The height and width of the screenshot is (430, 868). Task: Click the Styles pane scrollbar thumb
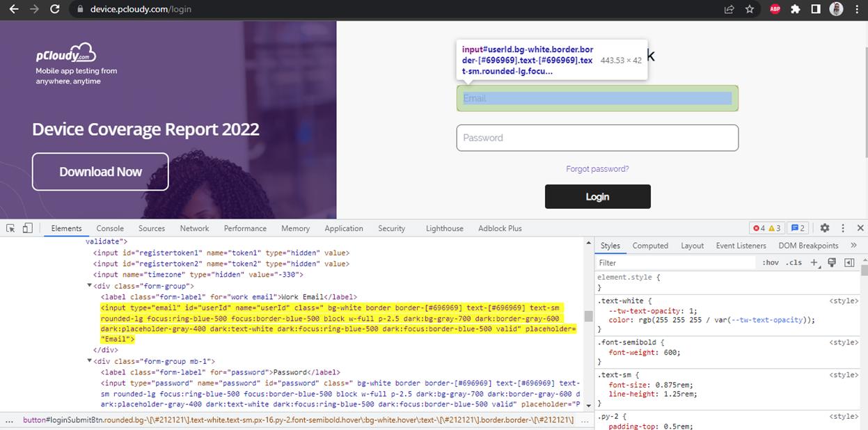(864, 271)
